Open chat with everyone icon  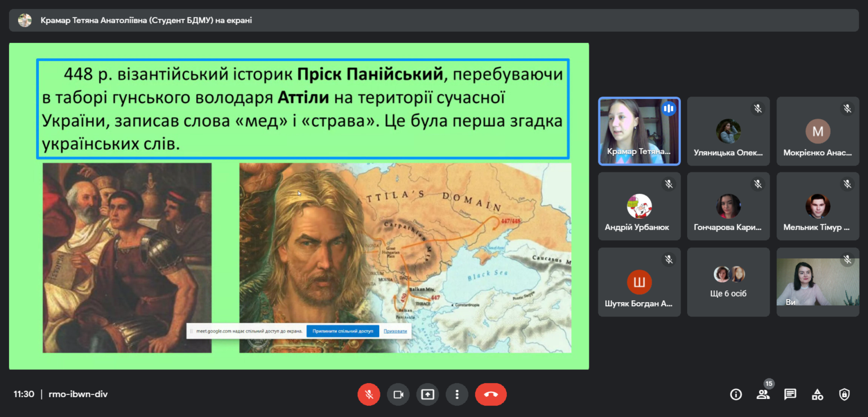790,394
